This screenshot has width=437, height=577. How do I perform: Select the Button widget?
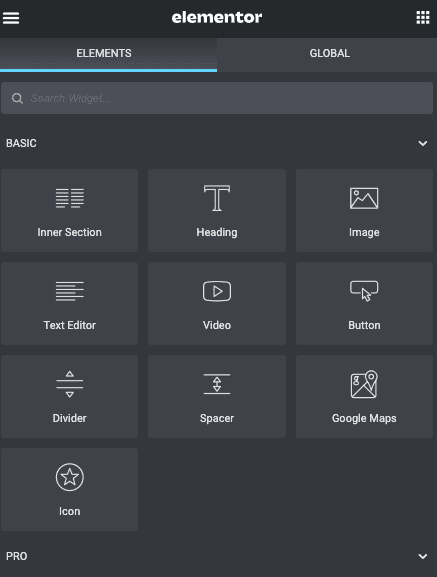pyautogui.click(x=364, y=304)
